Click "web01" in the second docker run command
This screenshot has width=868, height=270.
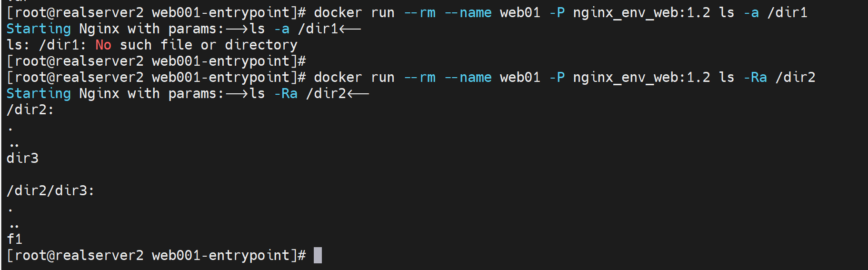pos(520,77)
